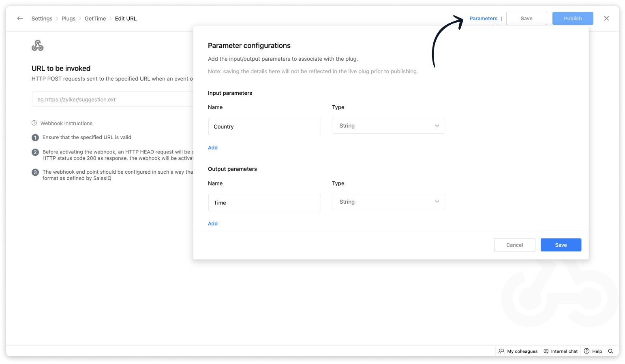The image size is (625, 364).
Task: Open Help in the bottom bar
Action: pyautogui.click(x=593, y=351)
